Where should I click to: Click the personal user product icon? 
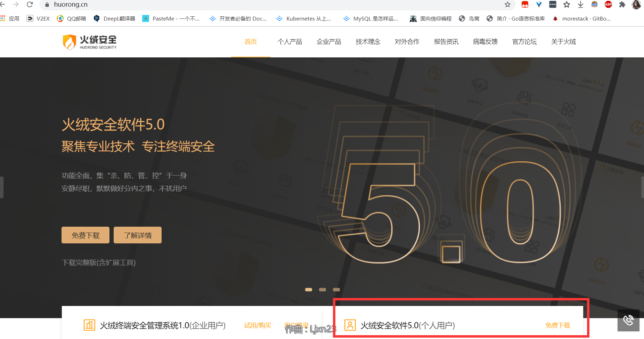pos(350,325)
